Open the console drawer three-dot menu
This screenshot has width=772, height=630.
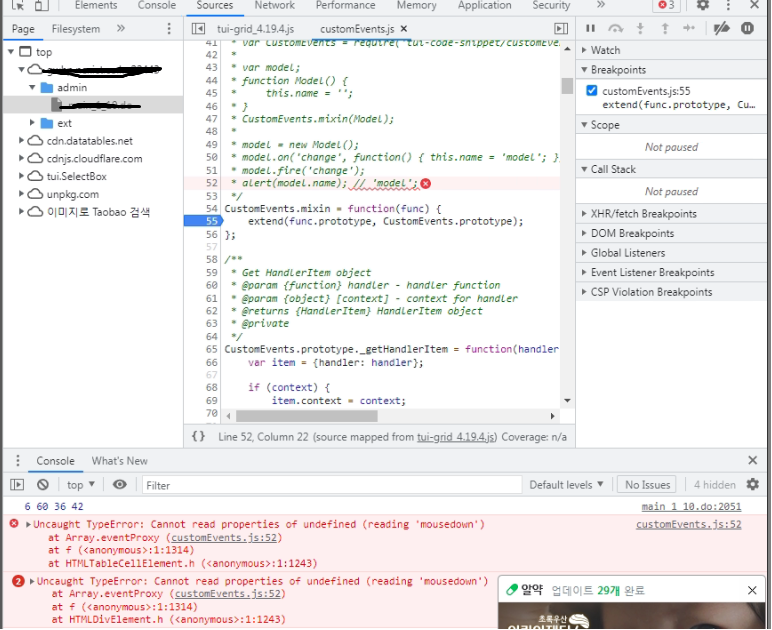[18, 461]
